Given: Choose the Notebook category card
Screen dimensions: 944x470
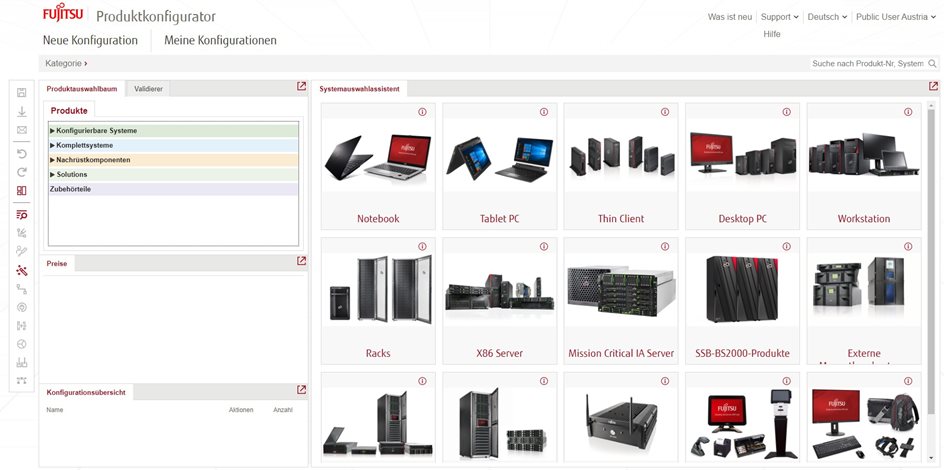Looking at the screenshot, I should 378,166.
